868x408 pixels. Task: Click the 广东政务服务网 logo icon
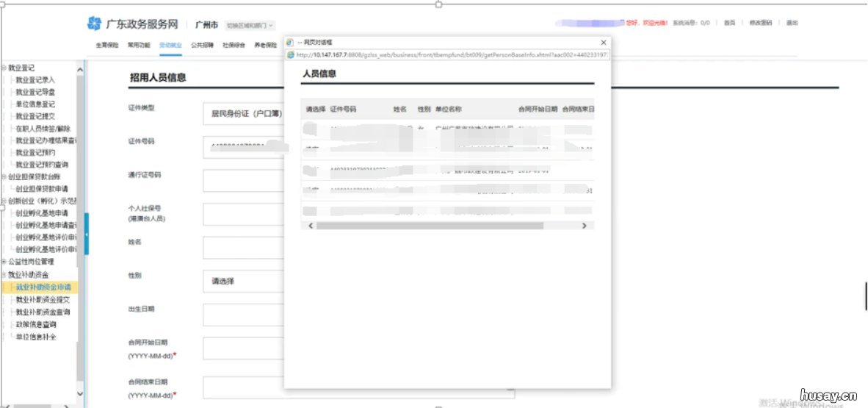point(94,24)
